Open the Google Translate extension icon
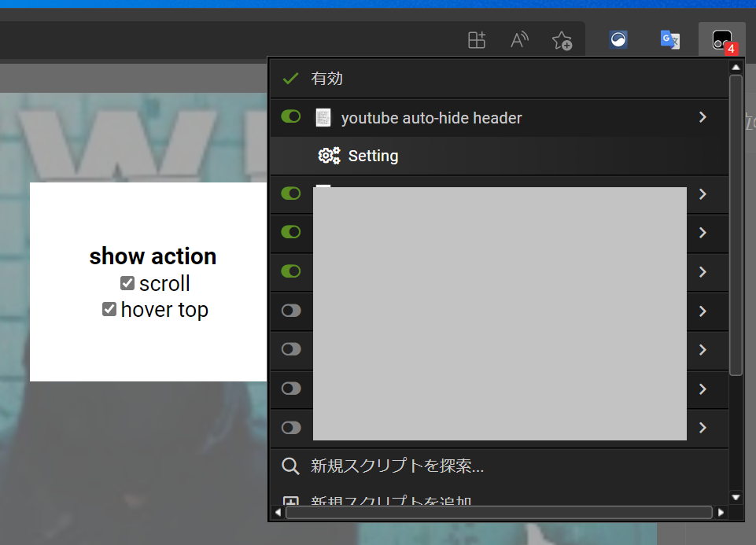The width and height of the screenshot is (756, 545). click(669, 39)
